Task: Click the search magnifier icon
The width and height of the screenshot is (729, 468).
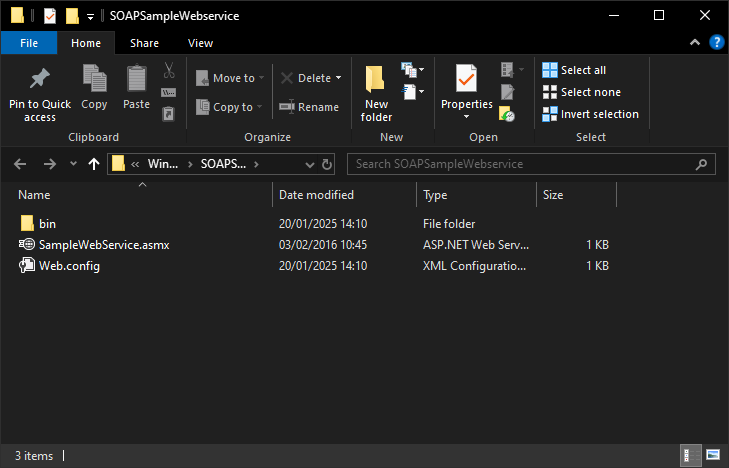Action: [x=701, y=164]
